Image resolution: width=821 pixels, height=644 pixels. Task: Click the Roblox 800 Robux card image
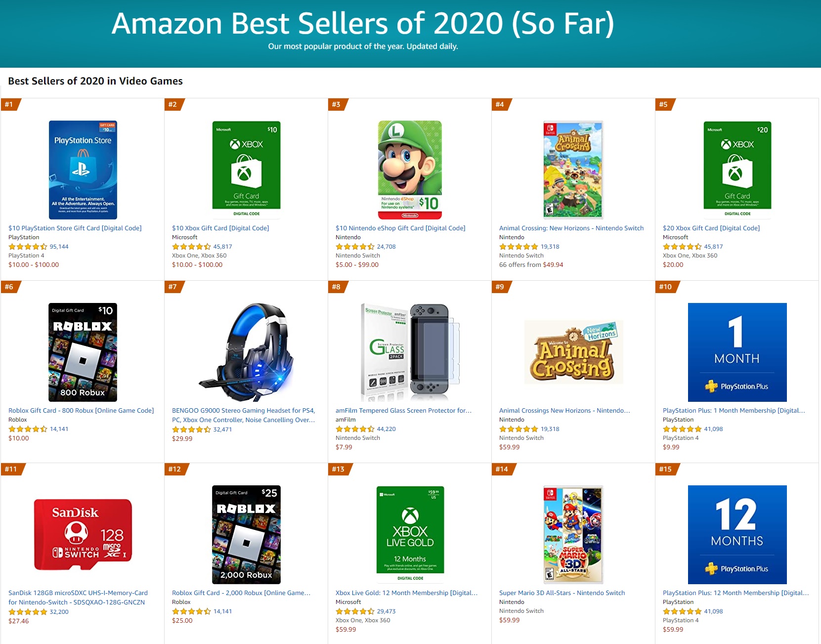[x=83, y=352]
